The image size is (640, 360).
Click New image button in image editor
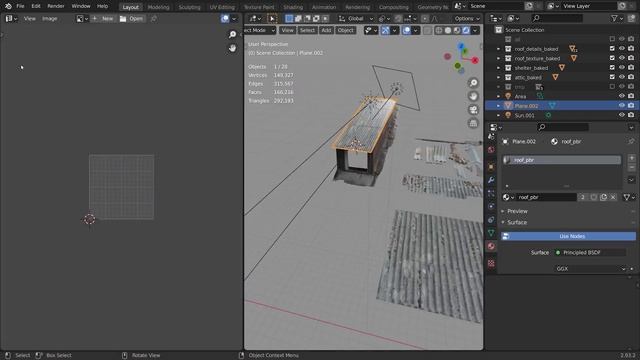coord(103,18)
